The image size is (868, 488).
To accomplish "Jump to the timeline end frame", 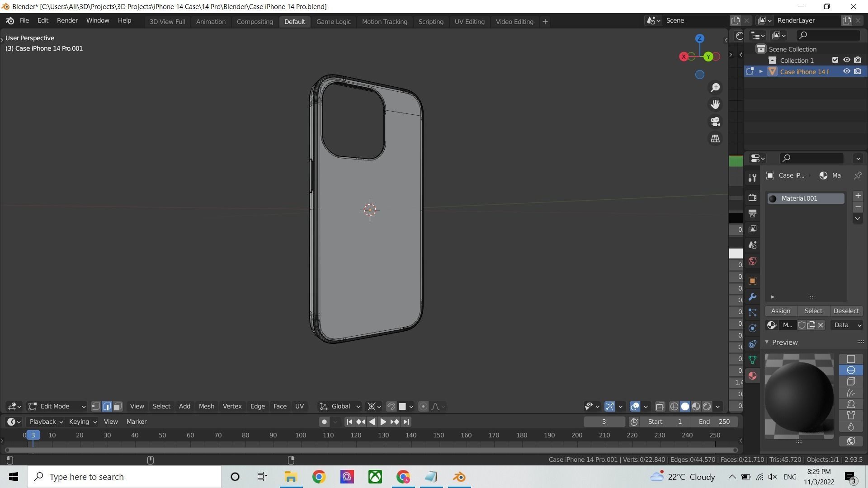I will (x=406, y=422).
